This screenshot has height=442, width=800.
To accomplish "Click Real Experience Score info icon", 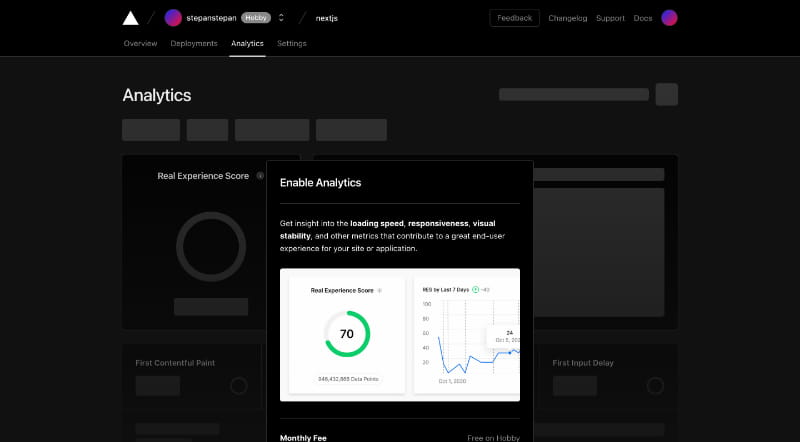I will (260, 176).
